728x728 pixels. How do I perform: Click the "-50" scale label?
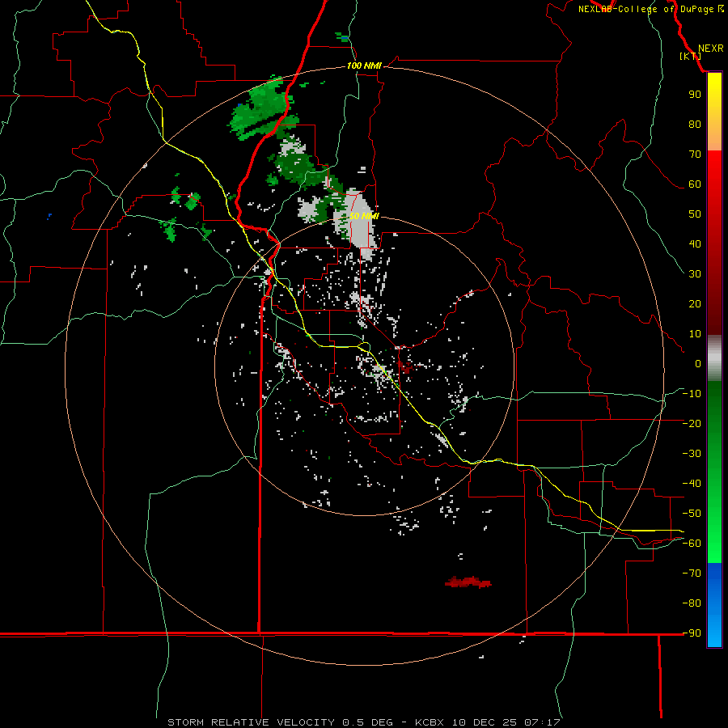(692, 514)
